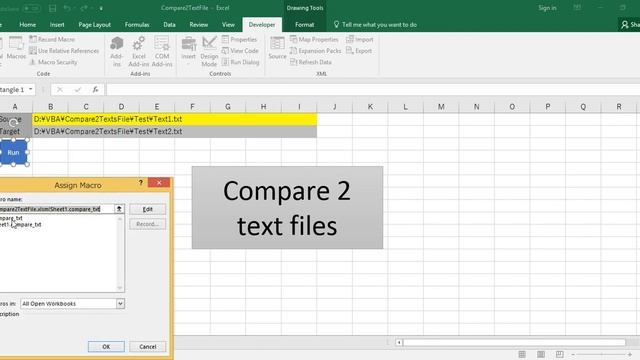Click Tell me what you want to do
Image resolution: width=640 pixels, height=360 pixels.
click(375, 24)
